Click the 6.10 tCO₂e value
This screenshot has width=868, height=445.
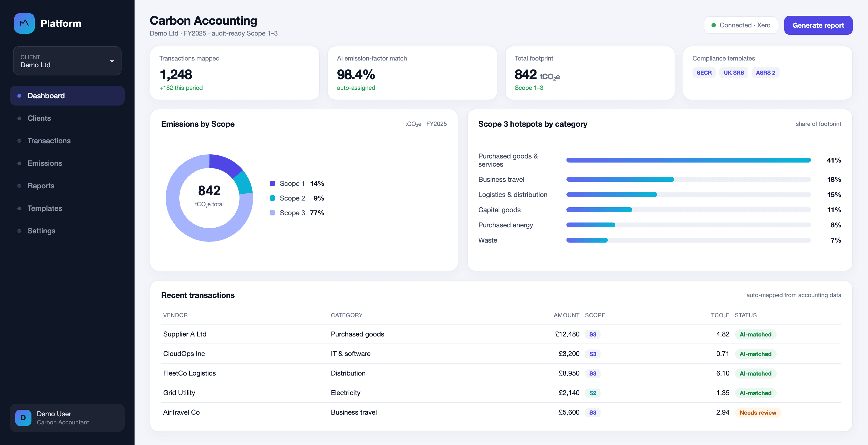pyautogui.click(x=722, y=373)
